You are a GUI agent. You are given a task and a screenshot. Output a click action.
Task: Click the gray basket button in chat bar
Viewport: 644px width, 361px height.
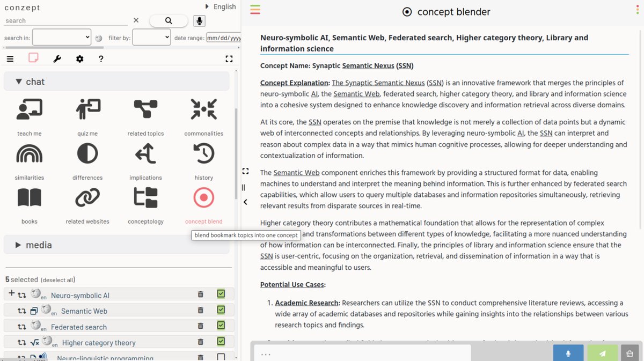click(x=630, y=353)
